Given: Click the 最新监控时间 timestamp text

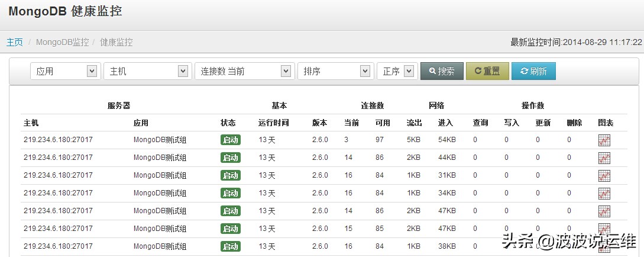Looking at the screenshot, I should 576,42.
